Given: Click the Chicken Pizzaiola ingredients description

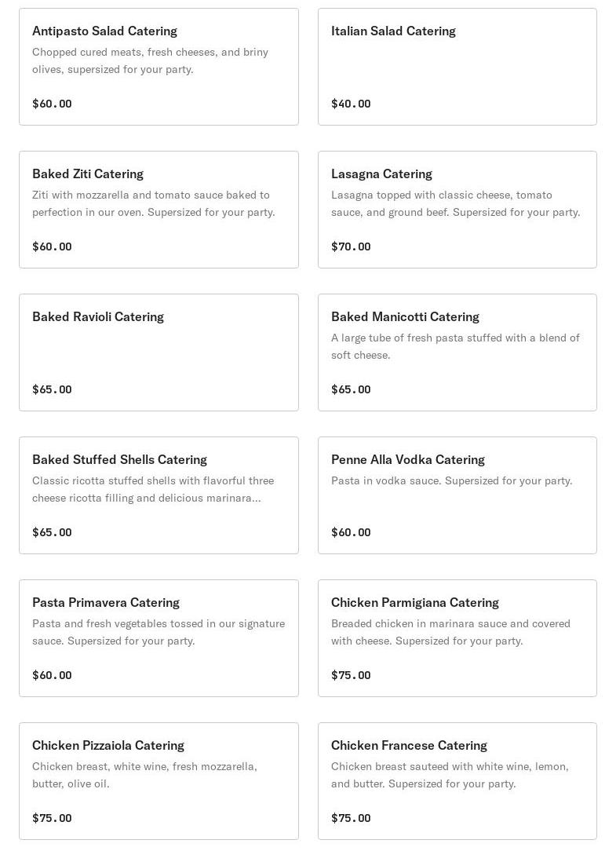Looking at the screenshot, I should click(144, 775).
